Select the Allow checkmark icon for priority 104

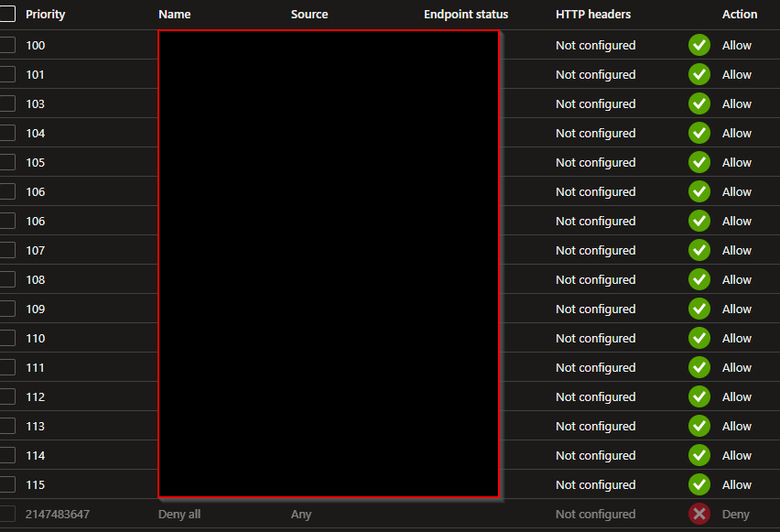699,134
